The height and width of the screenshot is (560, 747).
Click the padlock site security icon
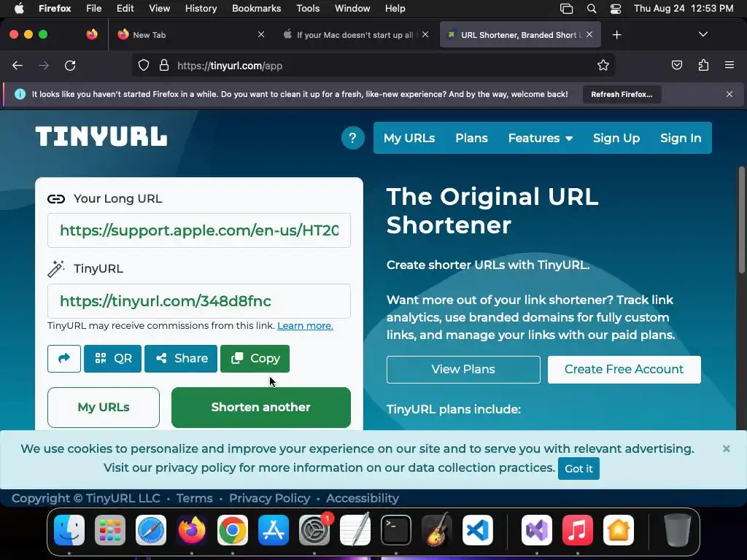point(164,65)
